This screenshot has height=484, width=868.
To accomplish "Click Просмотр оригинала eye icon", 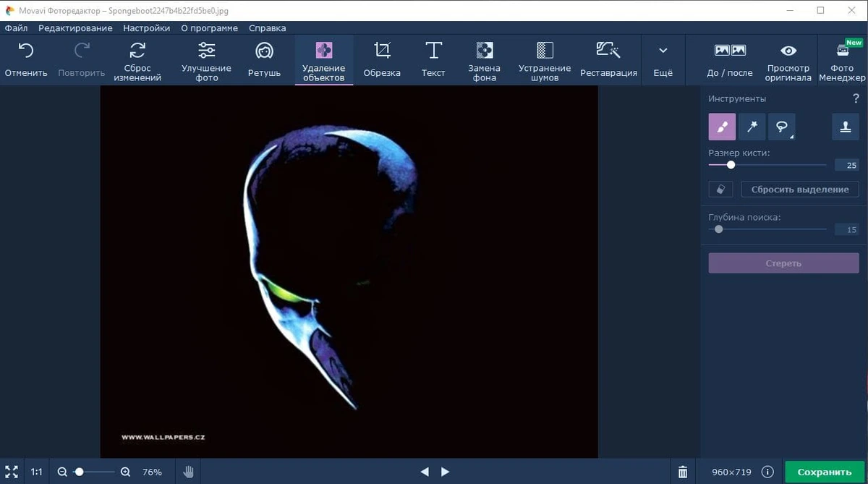I will click(788, 50).
